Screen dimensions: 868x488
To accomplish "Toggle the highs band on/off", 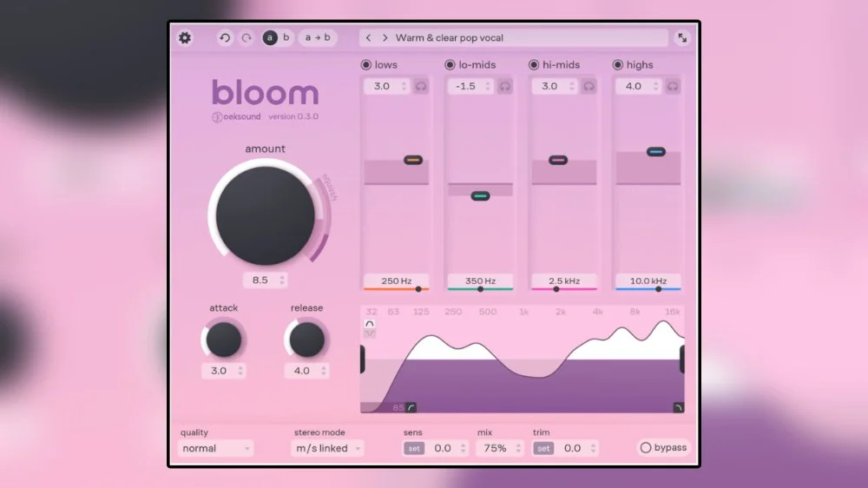I will pos(618,65).
